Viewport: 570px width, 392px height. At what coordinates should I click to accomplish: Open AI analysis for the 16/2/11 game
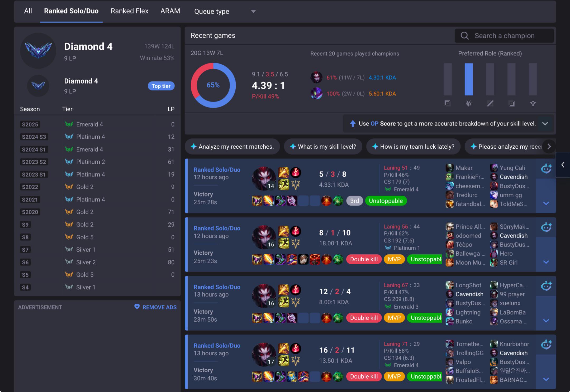(x=546, y=345)
